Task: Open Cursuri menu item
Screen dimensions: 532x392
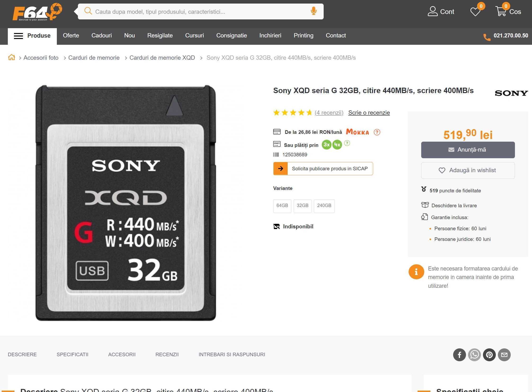Action: point(194,36)
